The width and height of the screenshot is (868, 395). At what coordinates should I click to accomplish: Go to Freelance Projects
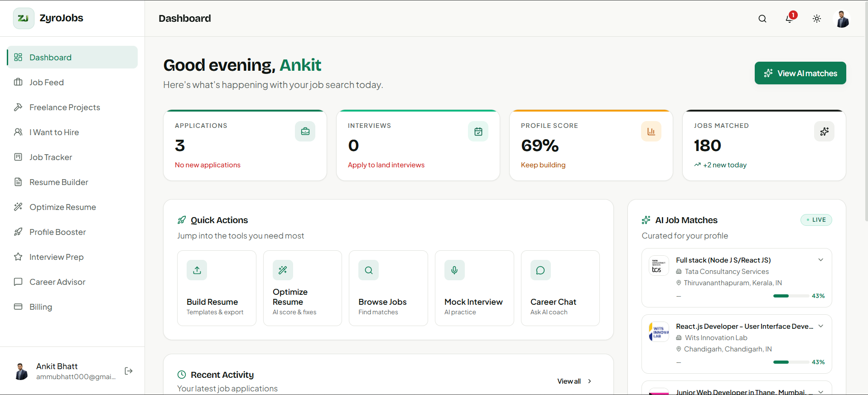point(72,107)
